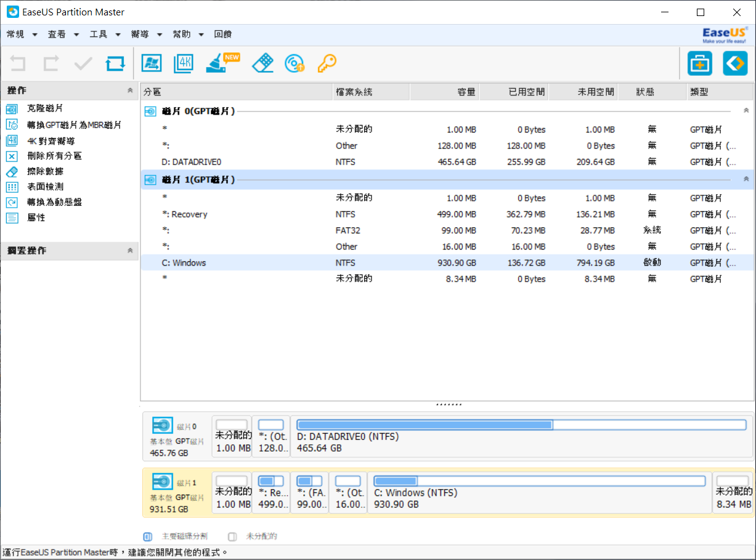The height and width of the screenshot is (560, 756).
Task: Select the Other 128.00 MB partition row
Action: pyautogui.click(x=447, y=146)
